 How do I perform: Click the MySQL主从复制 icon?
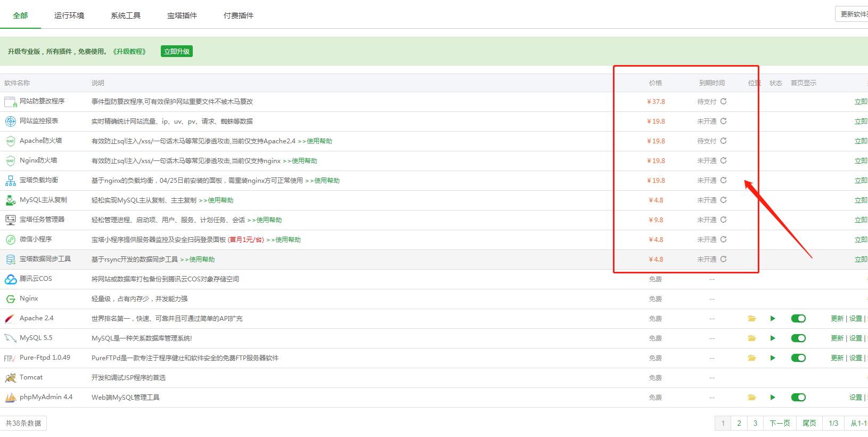pyautogui.click(x=10, y=200)
